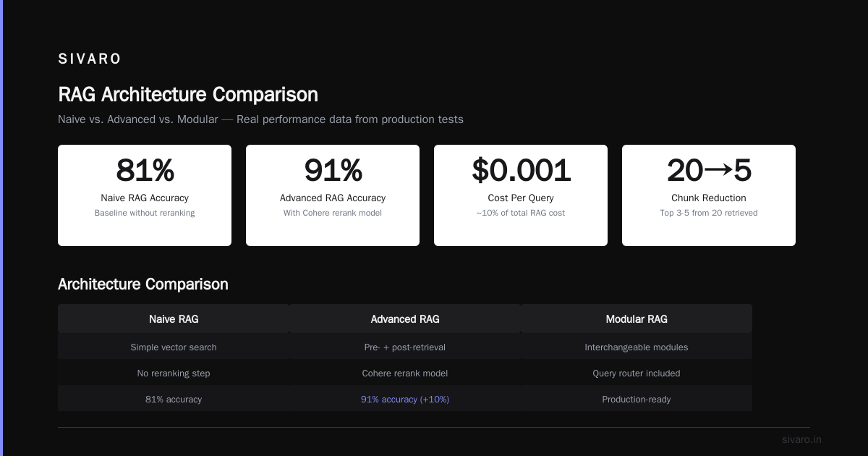Click the Architecture Comparison section heading
868x456 pixels.
(143, 284)
